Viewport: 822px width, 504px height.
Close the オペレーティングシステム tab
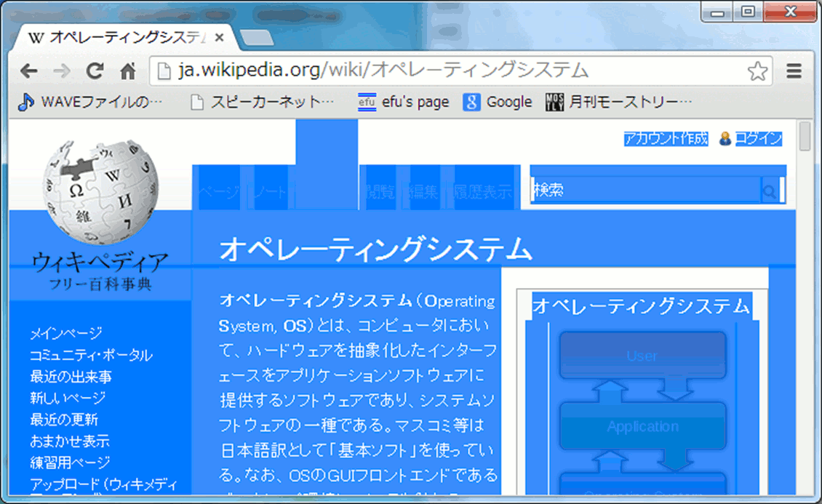(219, 37)
